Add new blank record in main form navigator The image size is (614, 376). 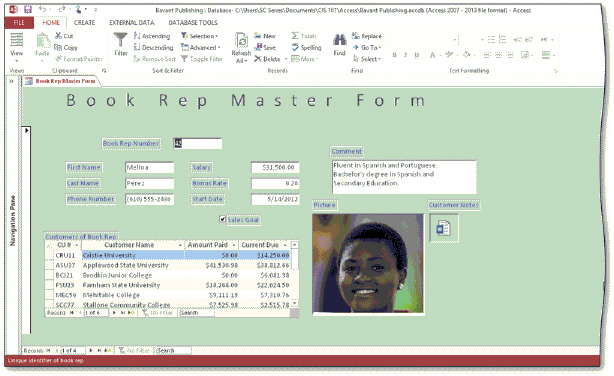108,351
